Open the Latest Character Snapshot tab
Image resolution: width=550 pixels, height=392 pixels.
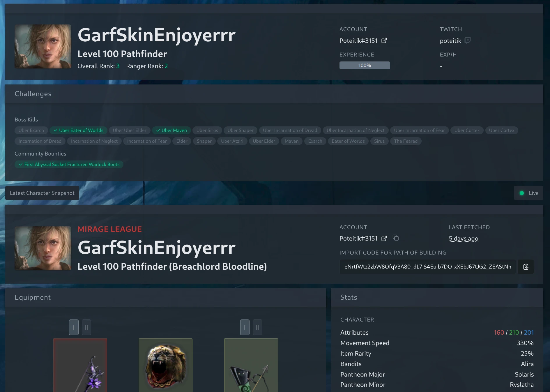[42, 193]
